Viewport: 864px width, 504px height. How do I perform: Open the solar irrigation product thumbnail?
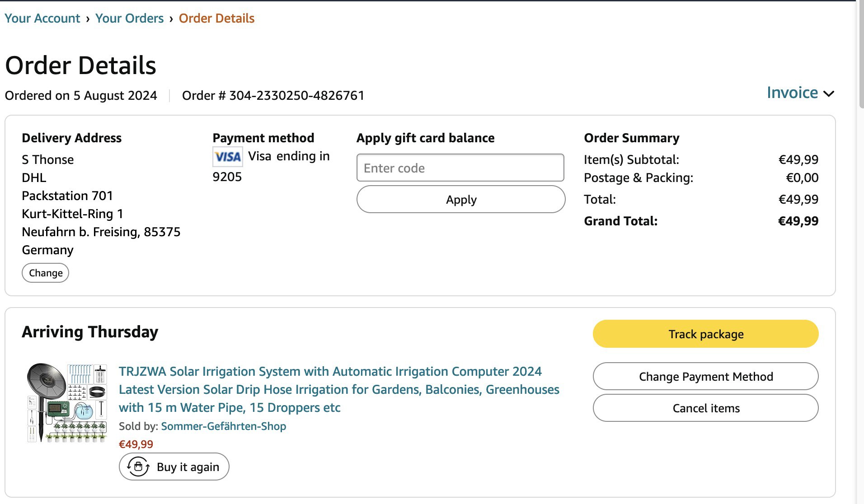pyautogui.click(x=67, y=403)
